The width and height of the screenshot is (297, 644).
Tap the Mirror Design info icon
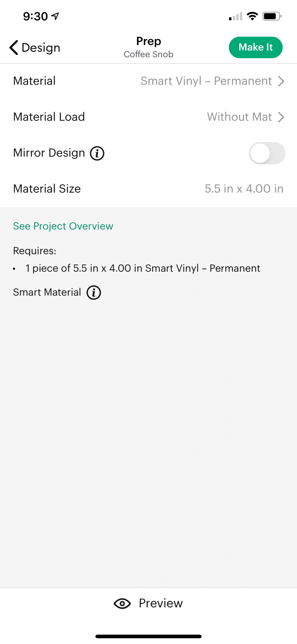point(97,153)
